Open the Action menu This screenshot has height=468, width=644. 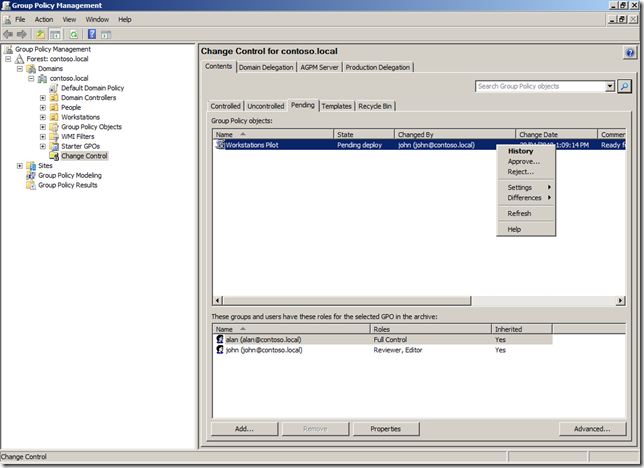(x=44, y=19)
